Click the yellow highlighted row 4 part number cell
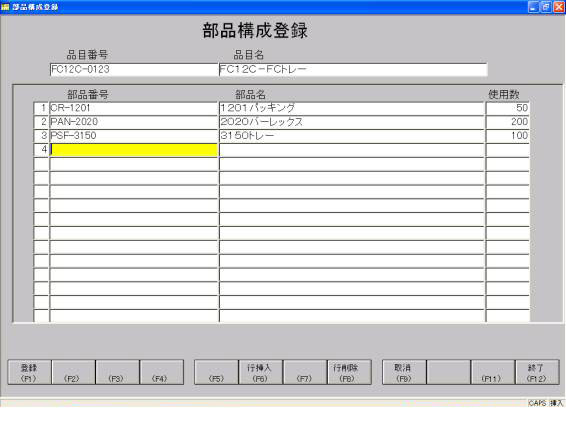Viewport: 566px width, 425px height. pyautogui.click(x=134, y=150)
